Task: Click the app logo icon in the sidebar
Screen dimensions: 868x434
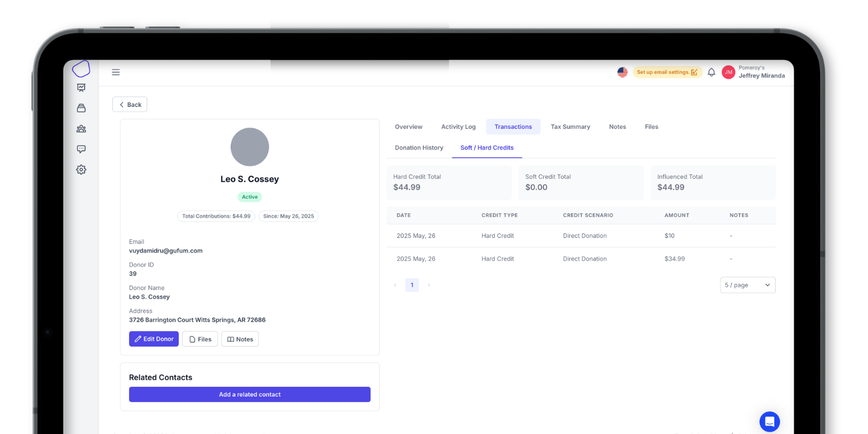Action: point(81,69)
